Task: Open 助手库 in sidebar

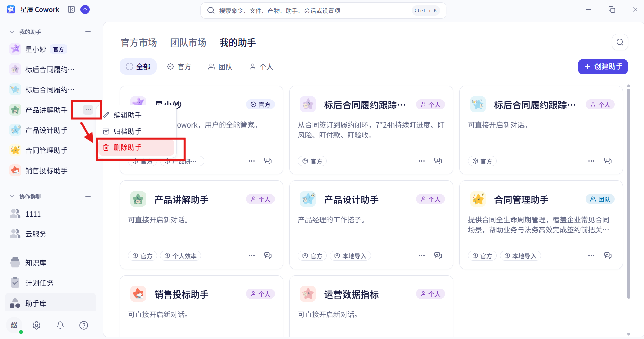Action: (51, 303)
